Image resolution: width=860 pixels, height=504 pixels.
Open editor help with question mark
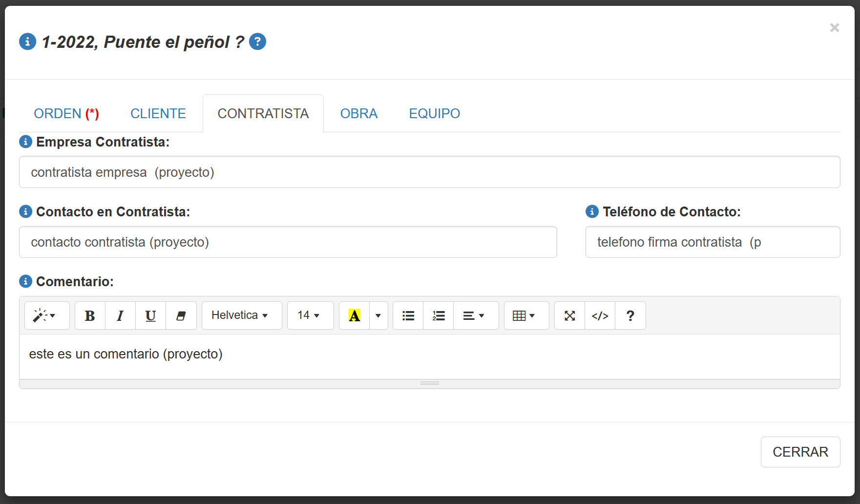pyautogui.click(x=630, y=315)
